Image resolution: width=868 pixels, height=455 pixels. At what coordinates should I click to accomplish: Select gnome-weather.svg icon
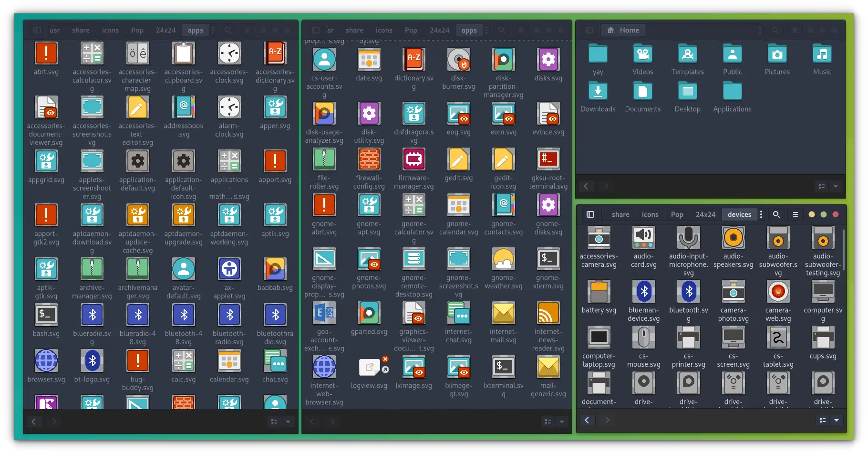tap(504, 259)
